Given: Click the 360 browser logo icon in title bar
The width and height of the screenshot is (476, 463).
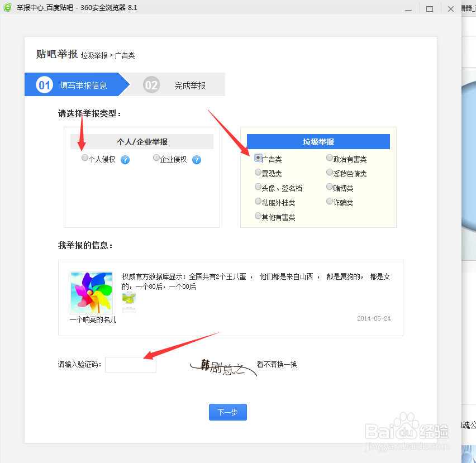Looking at the screenshot, I should tap(8, 7).
